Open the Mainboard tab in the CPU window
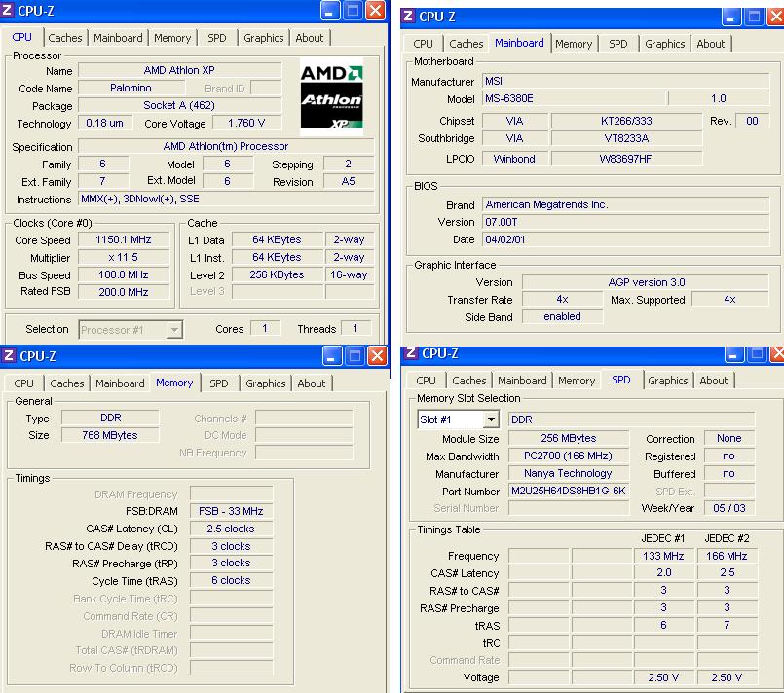784x693 pixels. coord(118,38)
